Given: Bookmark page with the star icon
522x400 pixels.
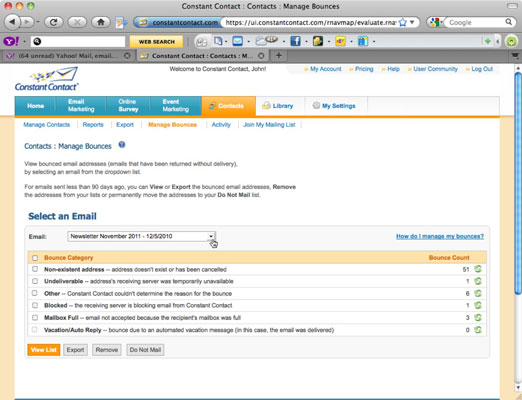Looking at the screenshot, I should [x=403, y=22].
